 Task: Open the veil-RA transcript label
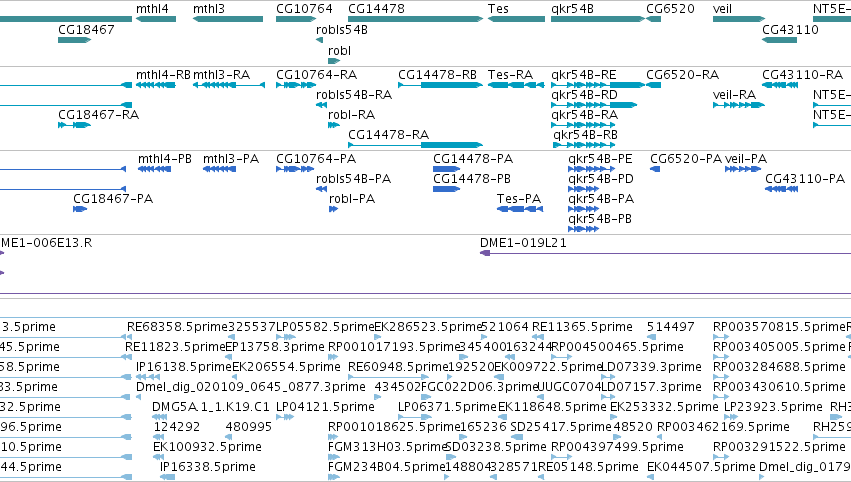(x=734, y=95)
